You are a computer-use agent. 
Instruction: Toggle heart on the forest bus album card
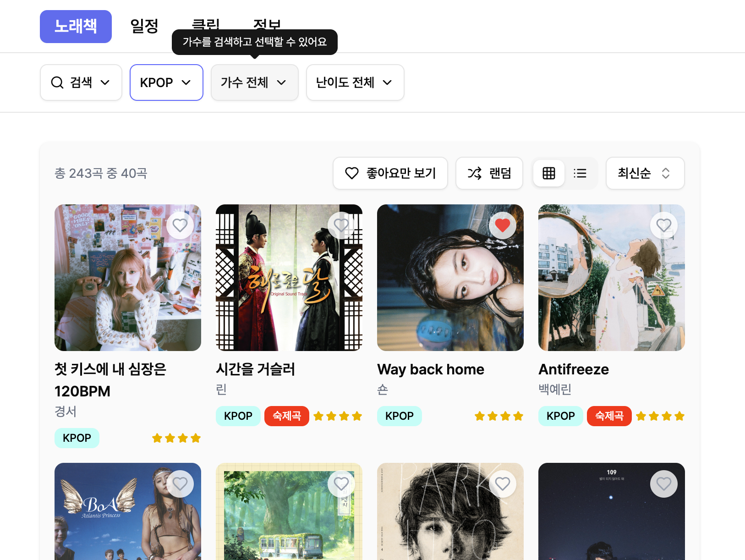pyautogui.click(x=341, y=484)
